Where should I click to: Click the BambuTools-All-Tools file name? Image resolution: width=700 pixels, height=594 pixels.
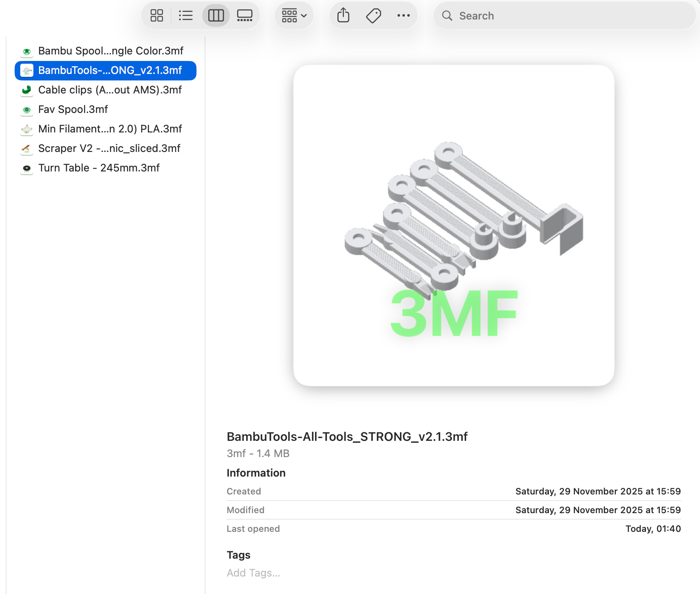347,436
